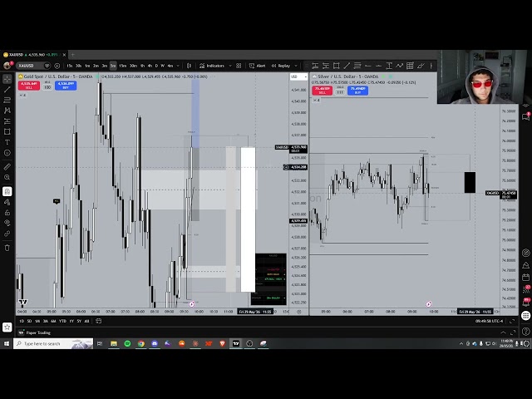Open the Fibonacci tools group
This screenshot has height=399, width=532.
coord(7,100)
